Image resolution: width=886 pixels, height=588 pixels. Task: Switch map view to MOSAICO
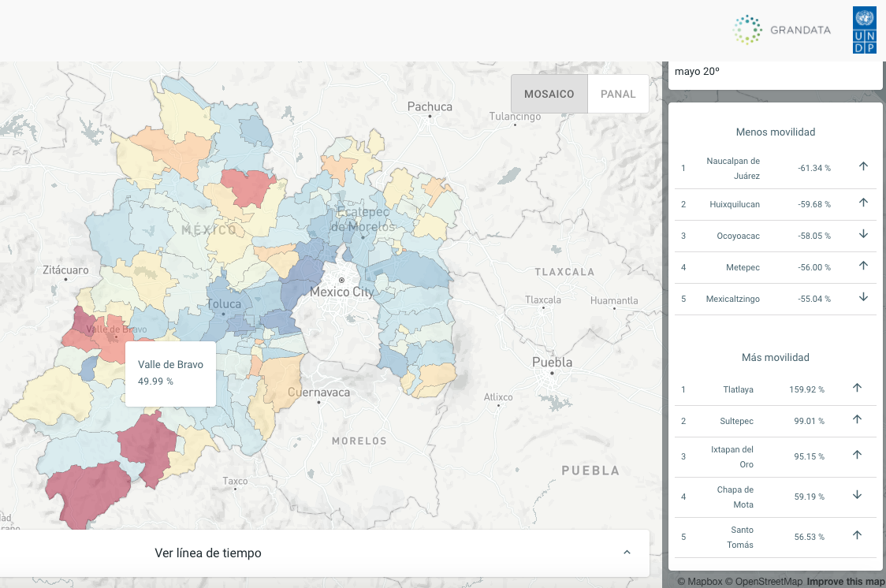point(549,94)
